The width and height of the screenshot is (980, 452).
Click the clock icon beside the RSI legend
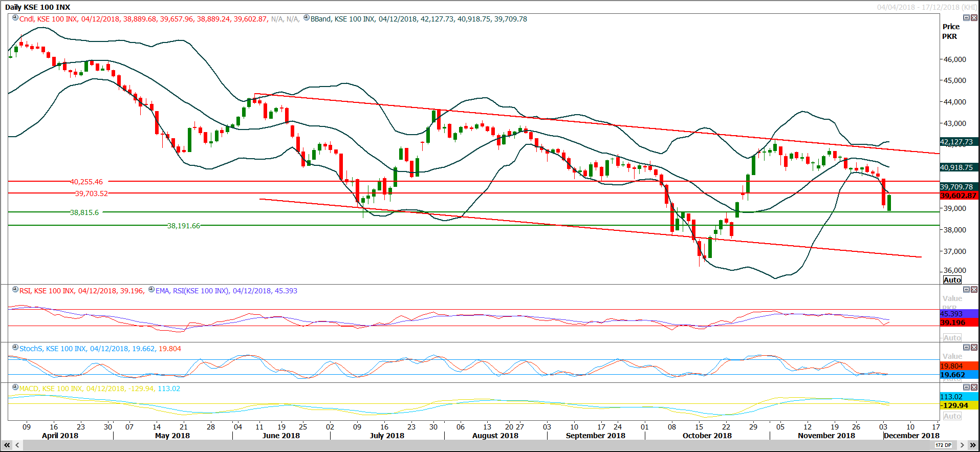(15, 290)
